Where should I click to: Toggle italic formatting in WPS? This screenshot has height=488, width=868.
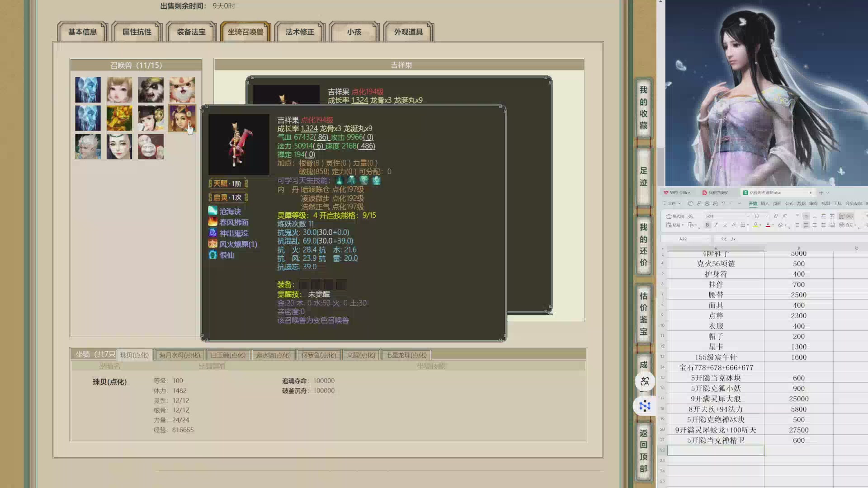(x=716, y=225)
